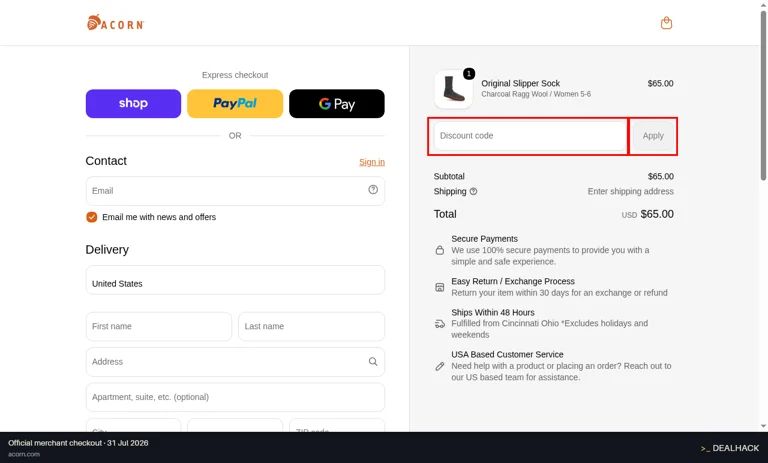Click the Ships Within 48 Hours truck icon

pos(440,324)
